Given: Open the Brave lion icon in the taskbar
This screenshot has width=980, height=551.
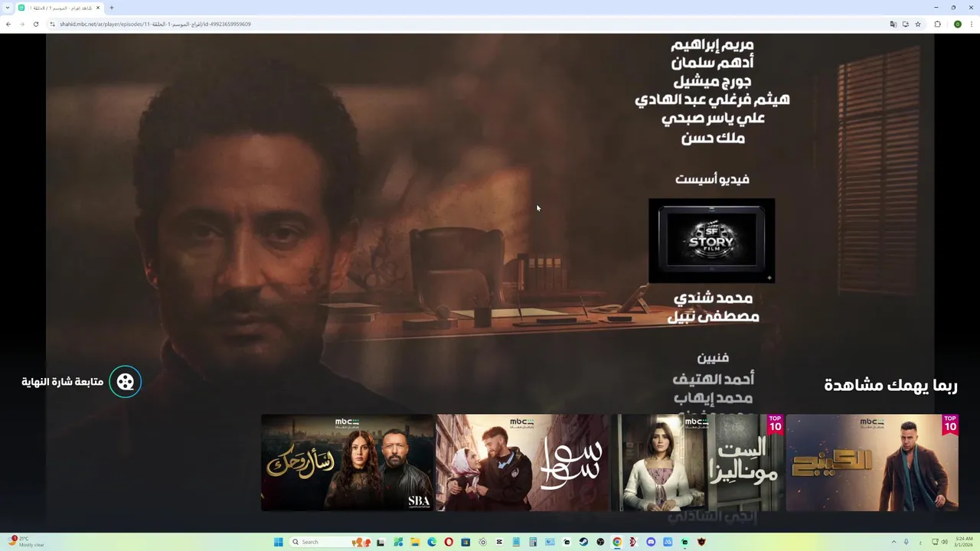Looking at the screenshot, I should point(701,542).
